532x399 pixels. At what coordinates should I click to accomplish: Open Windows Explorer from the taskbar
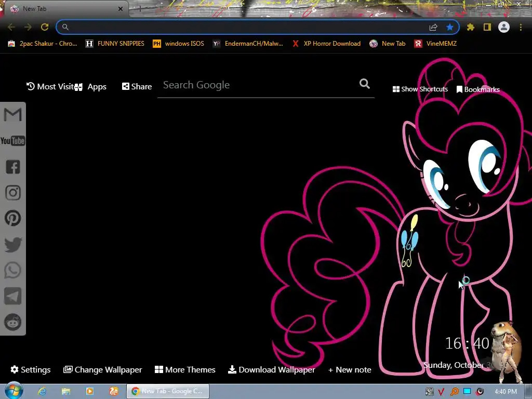pos(66,391)
